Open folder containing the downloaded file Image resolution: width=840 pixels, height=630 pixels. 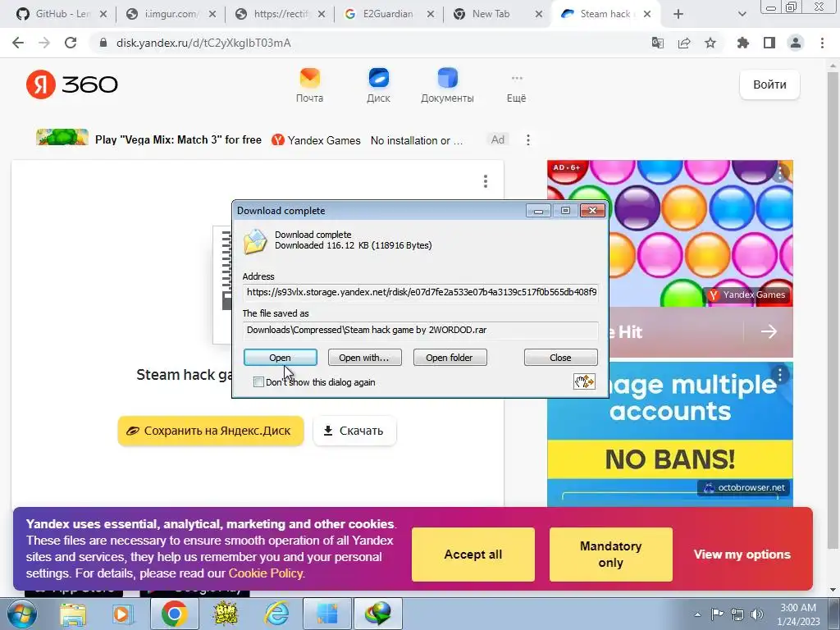click(x=450, y=358)
